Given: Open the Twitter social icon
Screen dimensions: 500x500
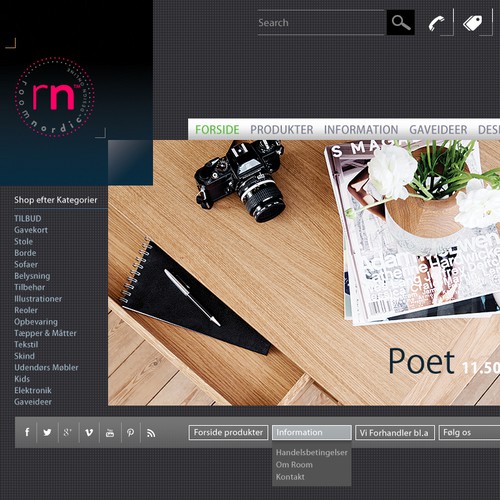Looking at the screenshot, I should [47, 433].
